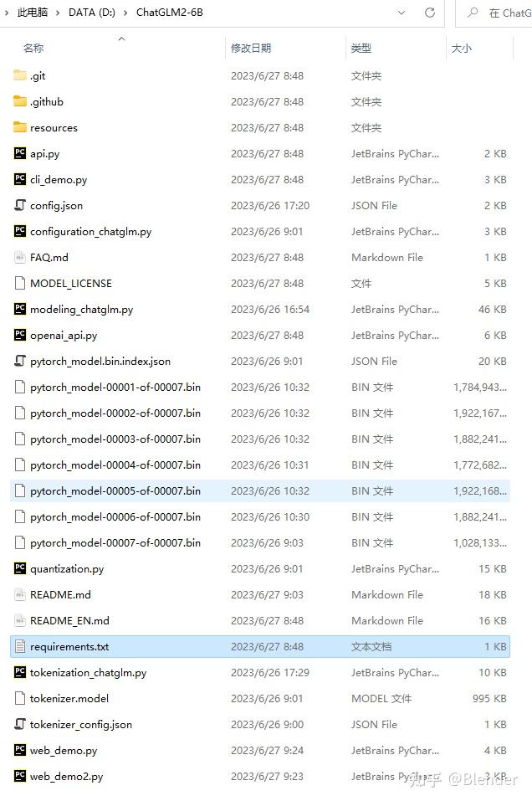Click the PyCharm icon of openai_api.py
532x801 pixels.
tap(20, 335)
